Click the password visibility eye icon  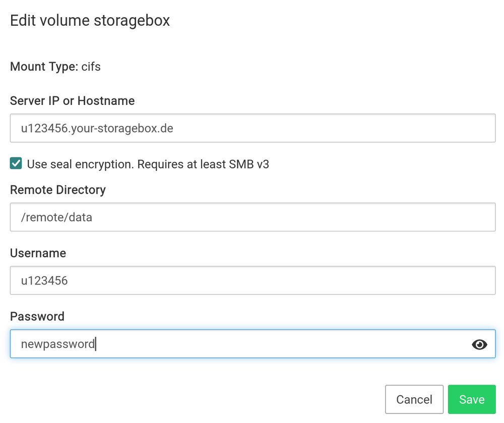click(x=479, y=344)
